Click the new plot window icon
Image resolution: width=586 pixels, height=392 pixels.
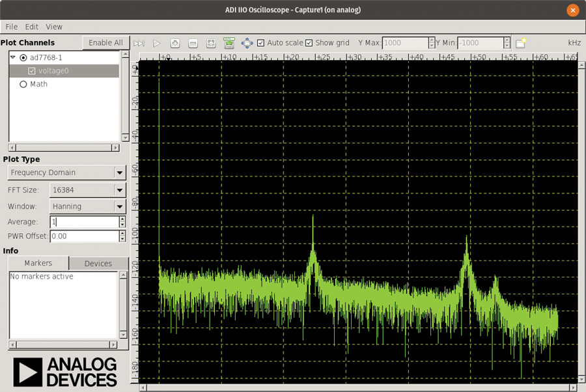pos(520,43)
